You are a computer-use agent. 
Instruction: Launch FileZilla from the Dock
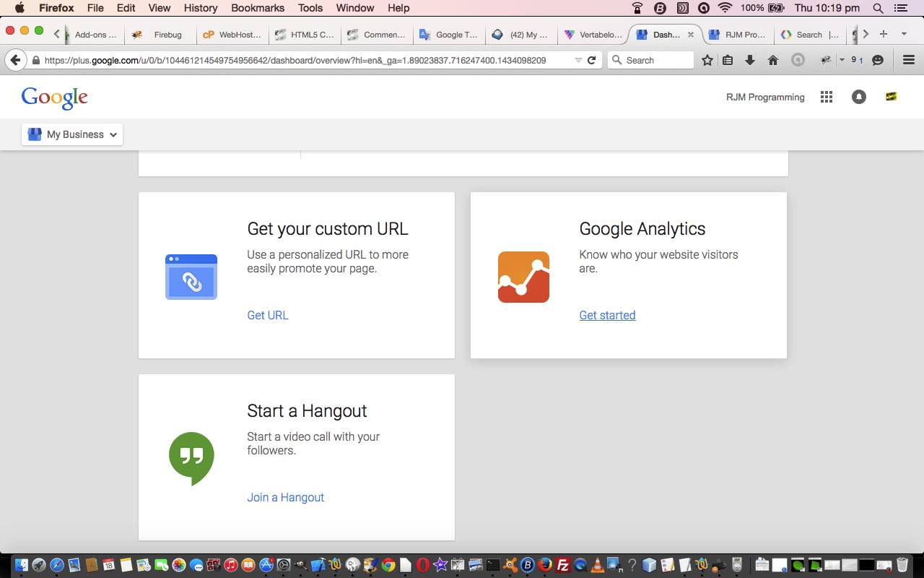click(563, 565)
